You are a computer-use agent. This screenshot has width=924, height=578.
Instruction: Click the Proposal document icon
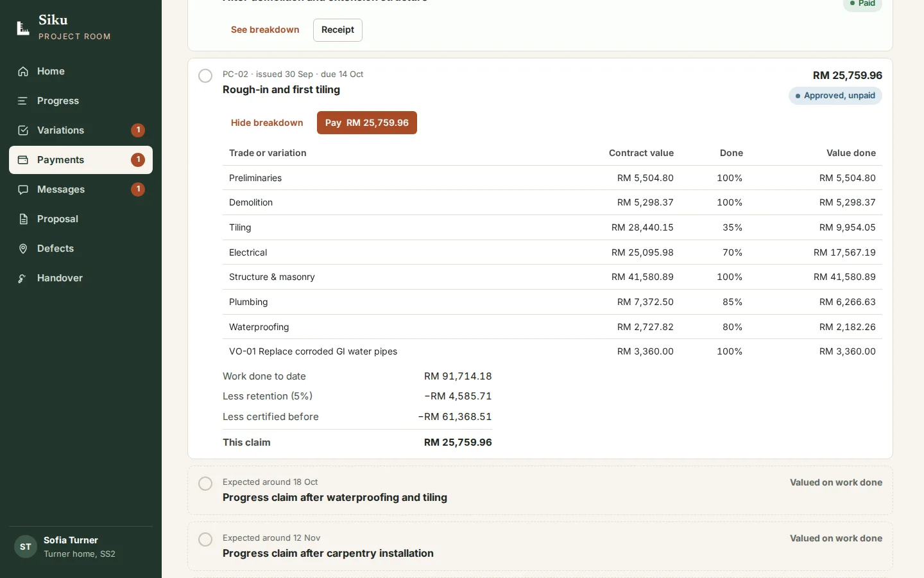(x=23, y=219)
